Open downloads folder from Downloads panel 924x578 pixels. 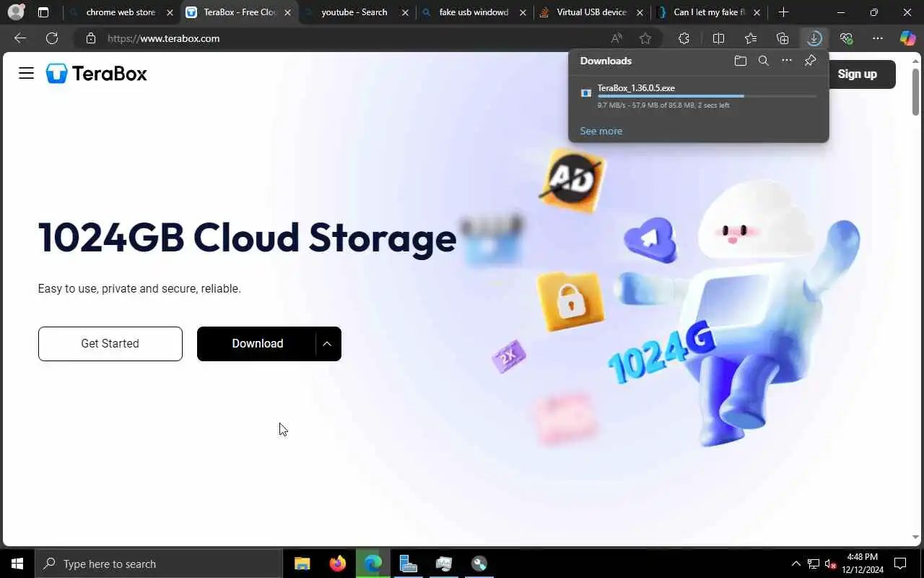tap(741, 61)
